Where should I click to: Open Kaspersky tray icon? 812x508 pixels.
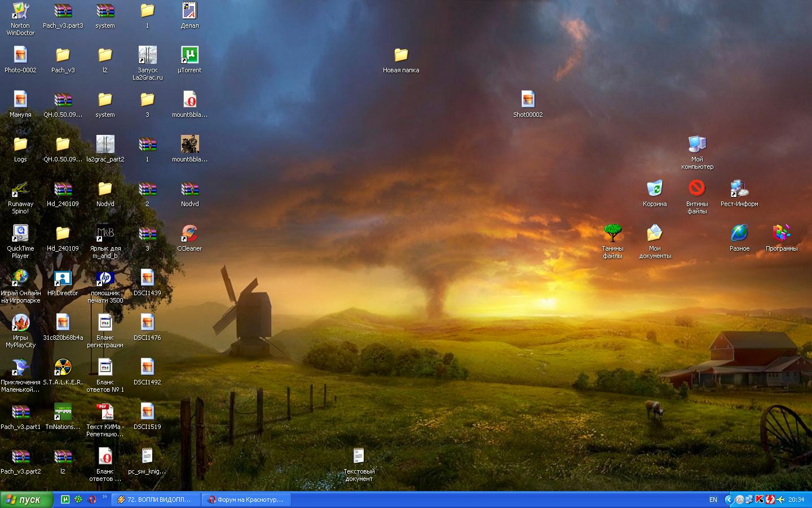click(x=760, y=500)
